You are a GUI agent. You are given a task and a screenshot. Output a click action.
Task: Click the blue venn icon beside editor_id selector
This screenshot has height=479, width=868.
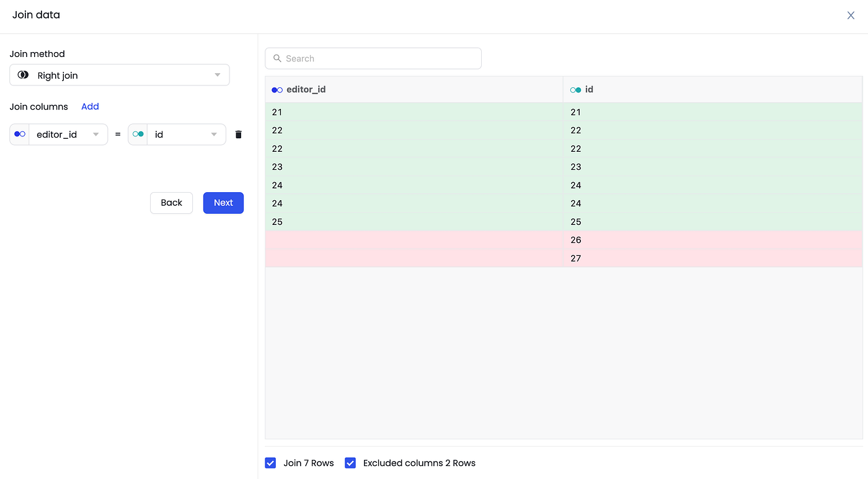coord(19,134)
